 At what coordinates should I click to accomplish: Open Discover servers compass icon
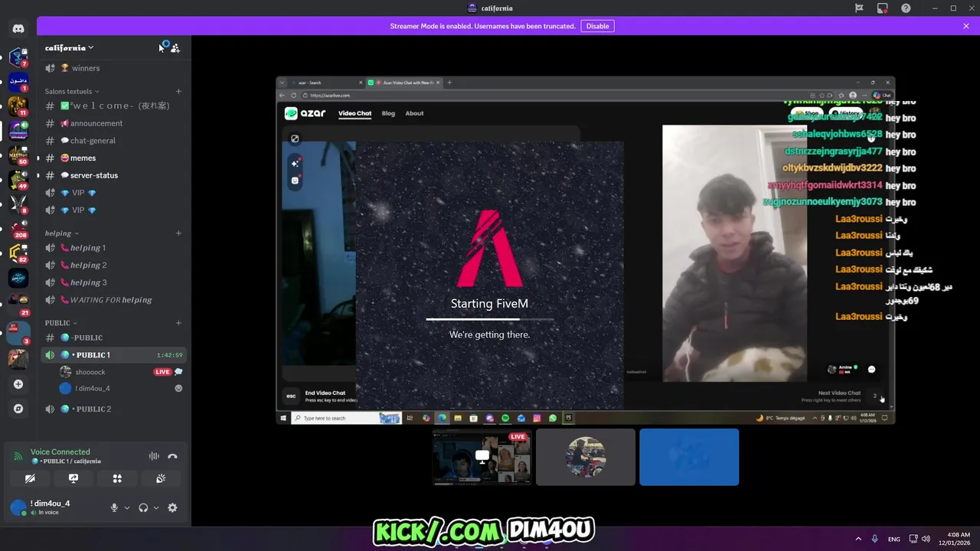tap(18, 409)
